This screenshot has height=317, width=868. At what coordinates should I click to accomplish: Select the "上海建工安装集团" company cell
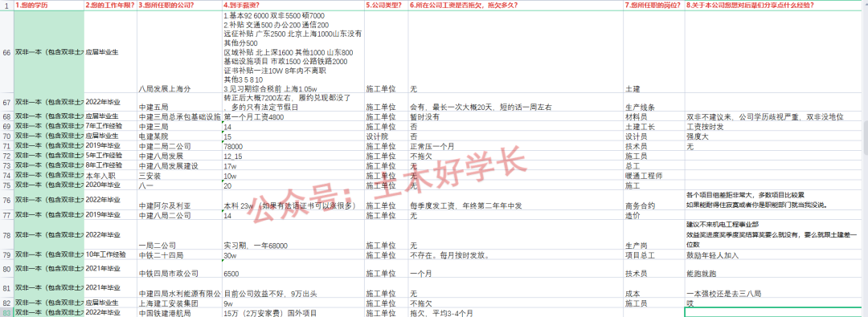tap(180, 303)
